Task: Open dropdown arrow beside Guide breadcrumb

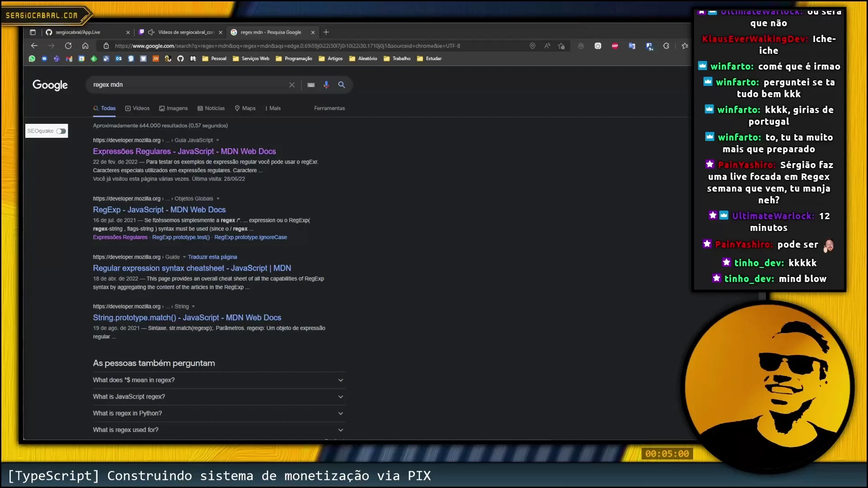Action: pyautogui.click(x=184, y=257)
